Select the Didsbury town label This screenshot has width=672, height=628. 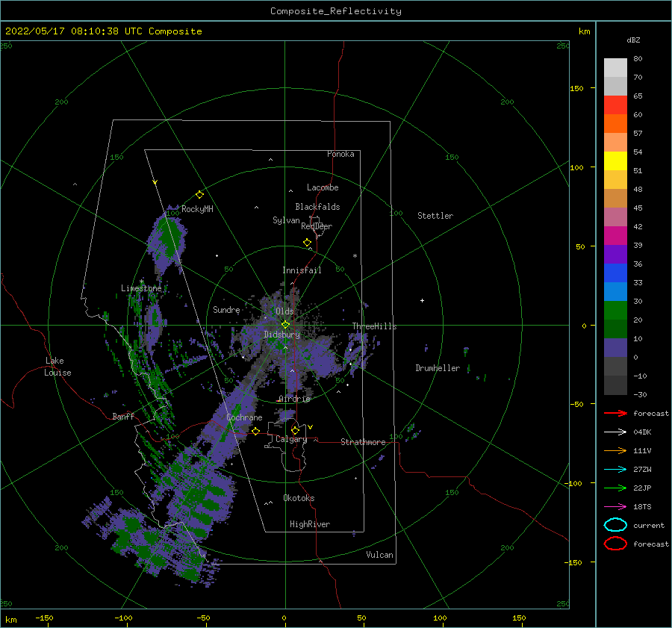point(282,335)
